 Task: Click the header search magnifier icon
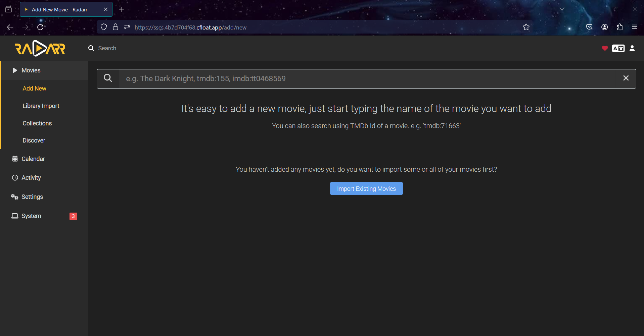[x=91, y=48]
